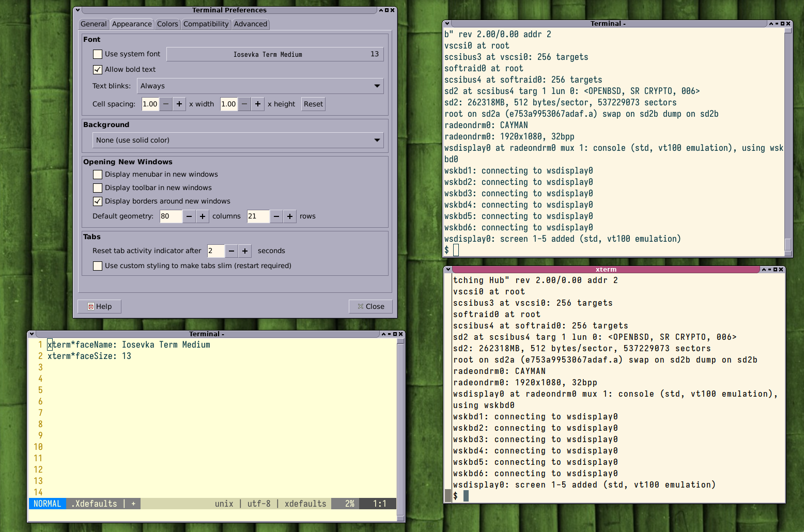804x532 pixels.
Task: Open the Compatibility tab
Action: coord(206,24)
